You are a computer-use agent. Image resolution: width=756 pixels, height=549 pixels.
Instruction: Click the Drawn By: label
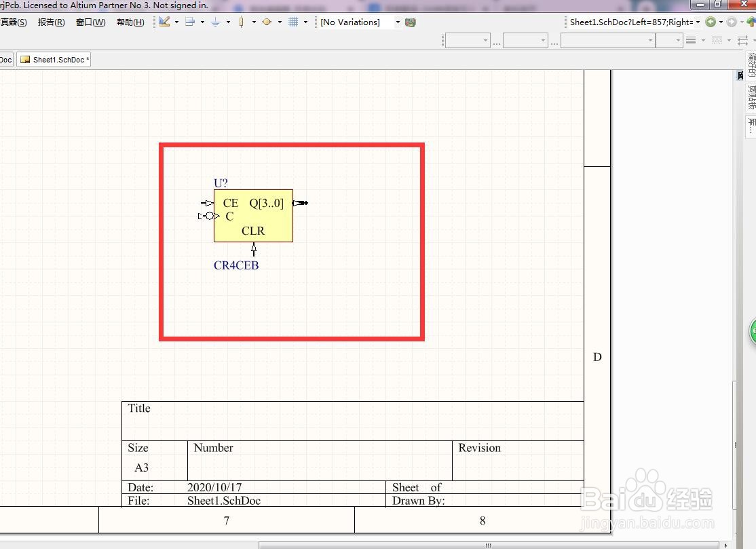[x=418, y=501]
